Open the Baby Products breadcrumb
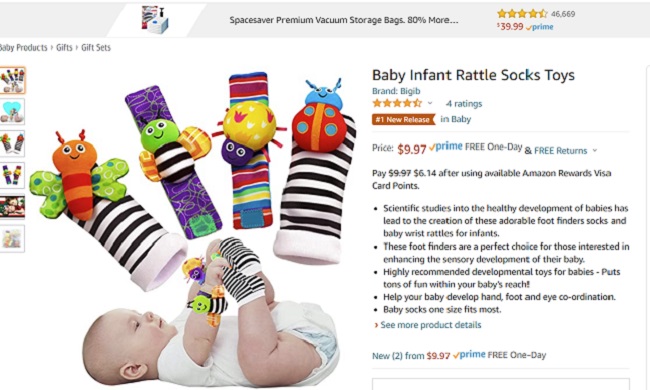Viewport: 650px width, 390px height. pos(23,48)
